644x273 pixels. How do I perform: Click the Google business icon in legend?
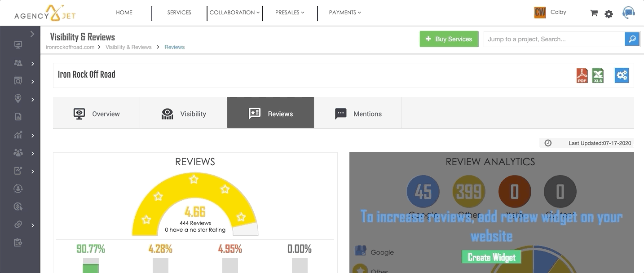[x=361, y=251]
